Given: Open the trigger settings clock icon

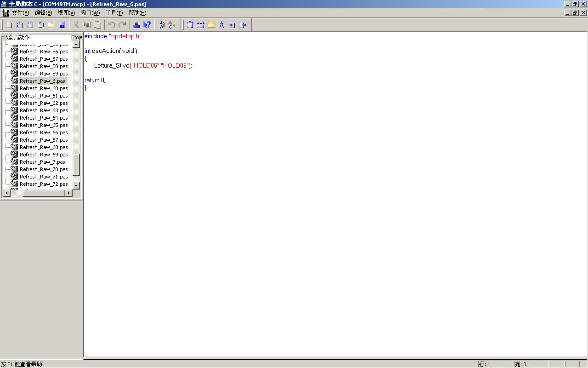Looking at the screenshot, I should 190,25.
